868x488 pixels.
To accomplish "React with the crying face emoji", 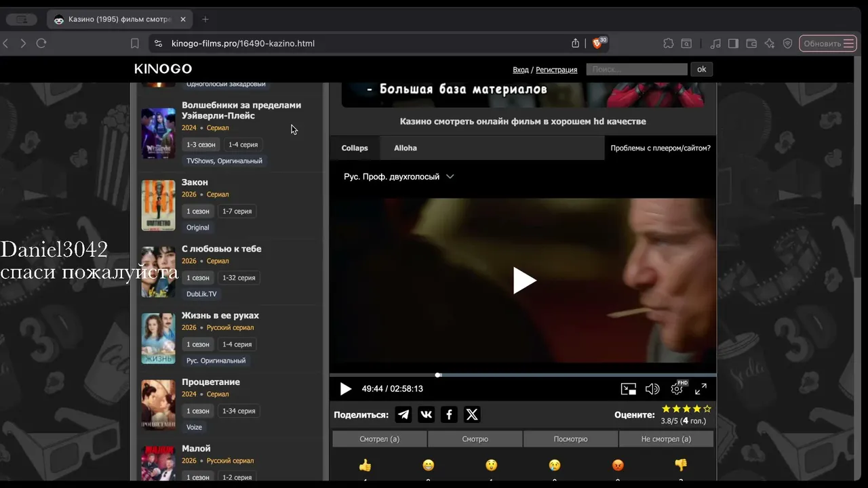I will click(x=555, y=466).
